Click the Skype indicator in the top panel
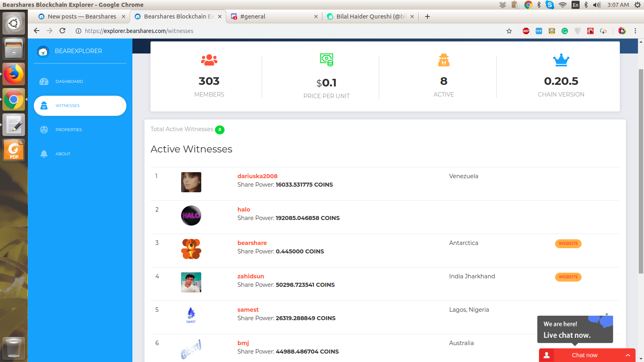Screen dimensions: 644x362 [550, 5]
